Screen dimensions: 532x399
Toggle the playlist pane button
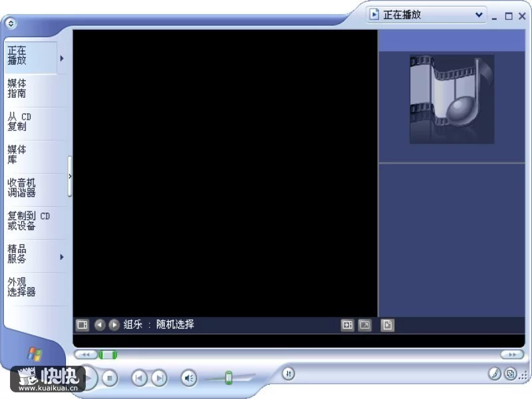click(388, 325)
